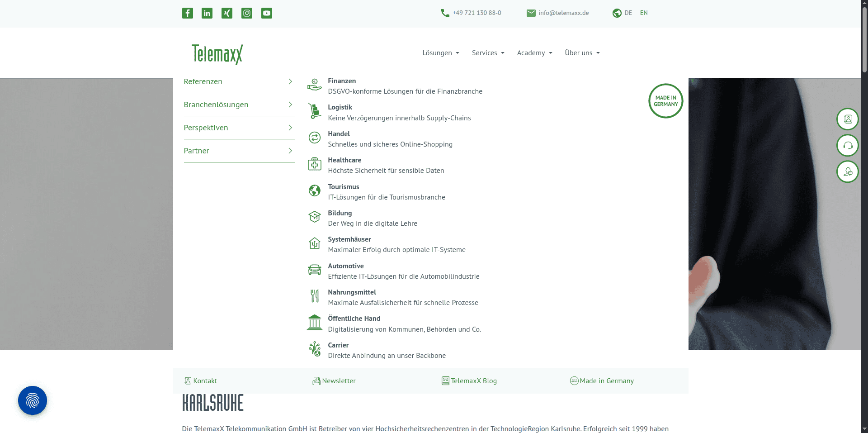The image size is (868, 433).
Task: Expand the Über uns dropdown menu
Action: click(x=582, y=53)
